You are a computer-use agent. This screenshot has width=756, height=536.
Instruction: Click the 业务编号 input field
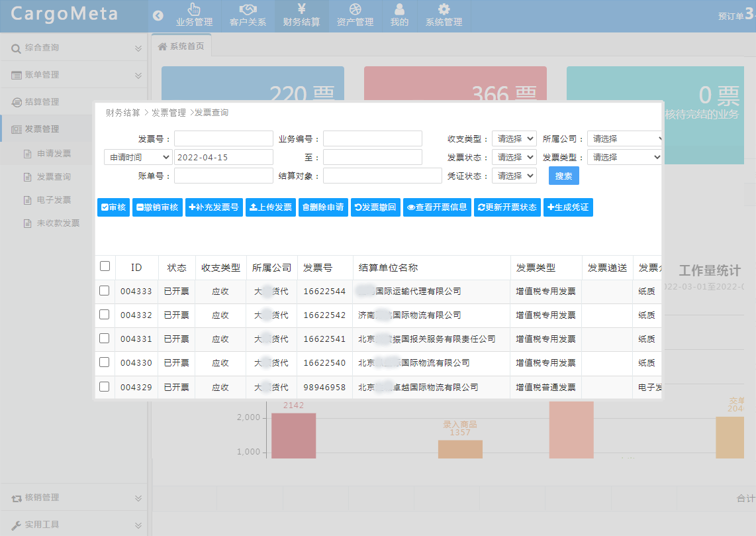pos(373,138)
